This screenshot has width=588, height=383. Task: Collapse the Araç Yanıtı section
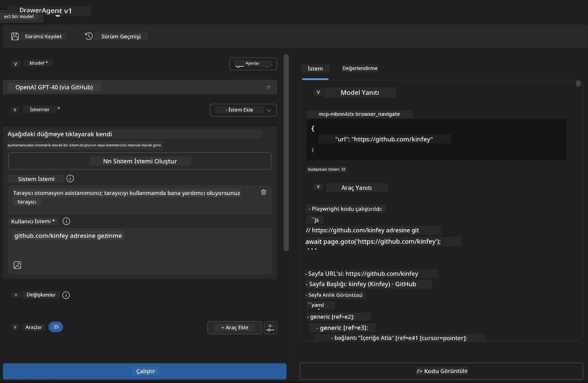318,187
